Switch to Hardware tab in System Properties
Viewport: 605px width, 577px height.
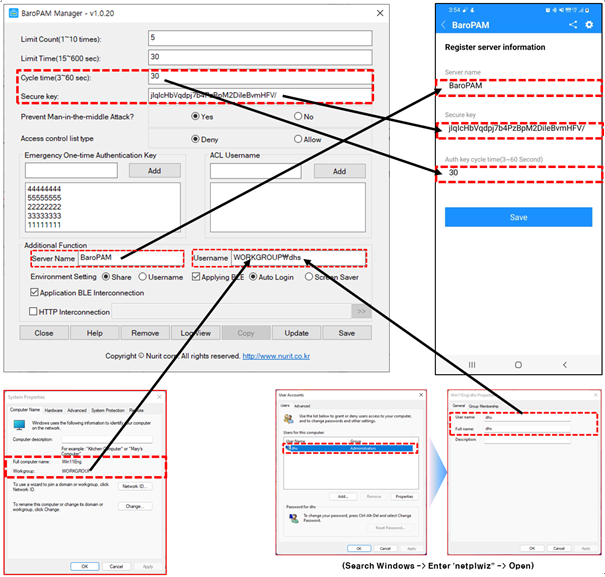54,410
